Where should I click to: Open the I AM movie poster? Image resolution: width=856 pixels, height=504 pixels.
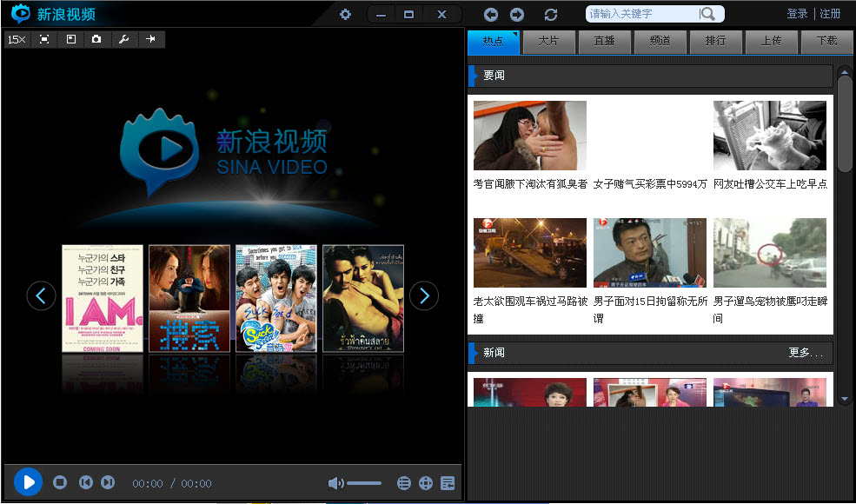[x=103, y=298]
